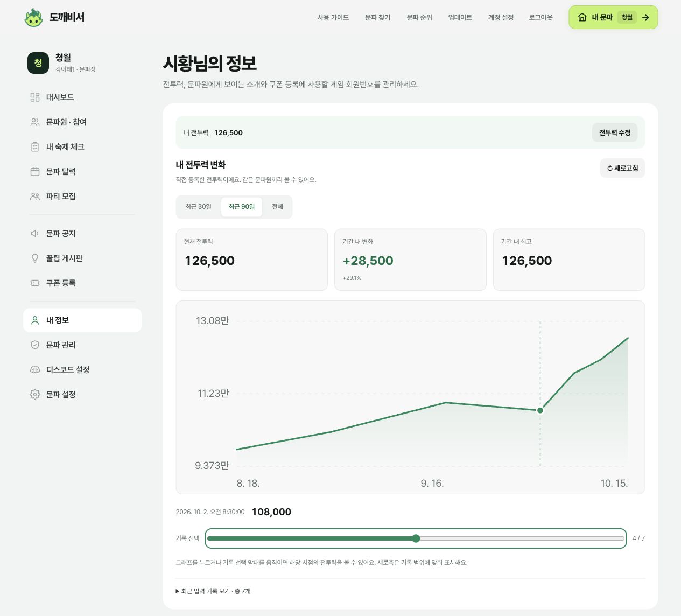The height and width of the screenshot is (616, 681).
Task: Click the 파티 모집 group icon
Action: click(35, 196)
